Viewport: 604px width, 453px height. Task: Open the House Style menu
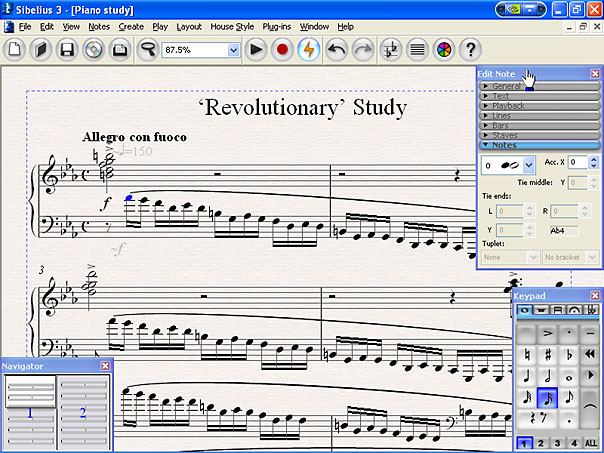(232, 27)
